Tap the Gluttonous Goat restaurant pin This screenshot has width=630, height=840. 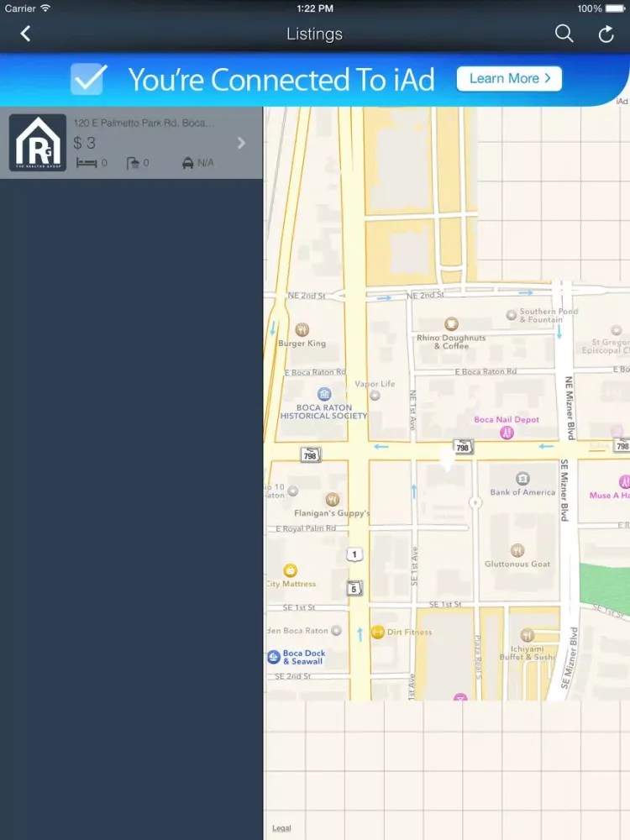(517, 550)
